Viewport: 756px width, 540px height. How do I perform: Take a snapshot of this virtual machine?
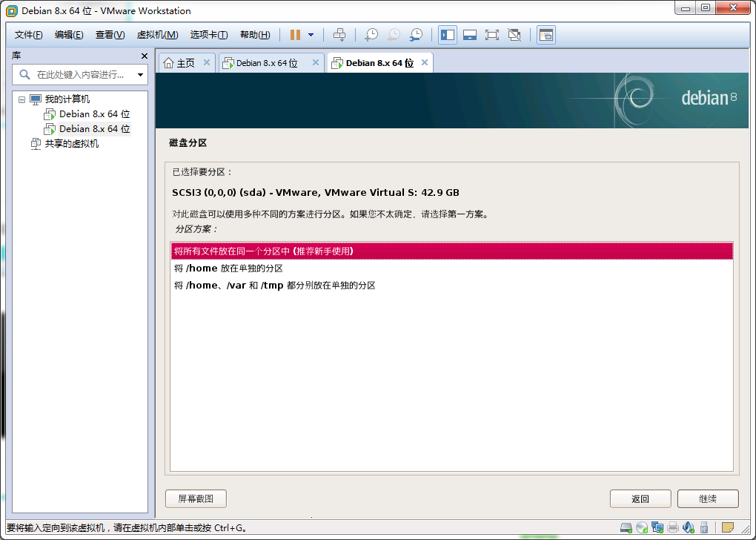371,35
